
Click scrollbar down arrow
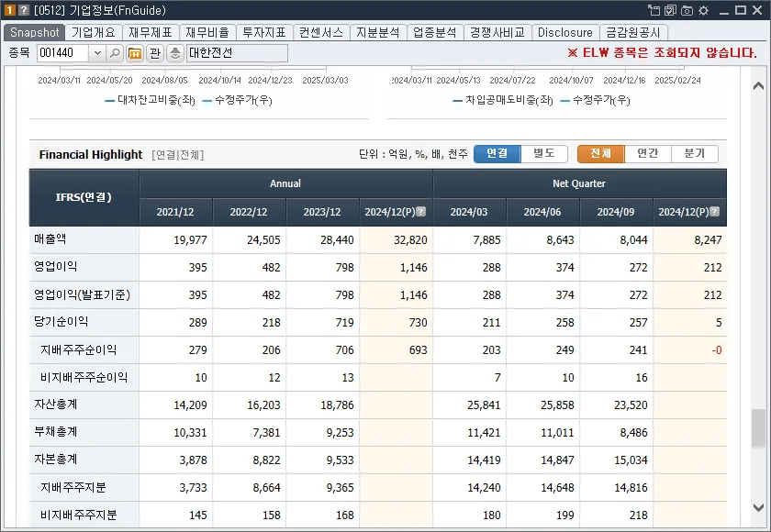pyautogui.click(x=758, y=507)
